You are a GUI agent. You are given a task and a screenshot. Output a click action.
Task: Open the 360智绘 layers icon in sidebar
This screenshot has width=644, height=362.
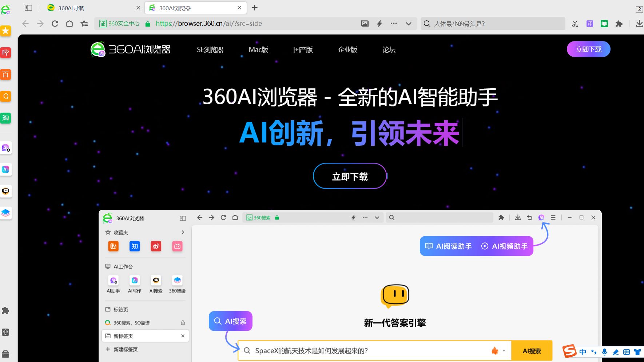click(5, 213)
